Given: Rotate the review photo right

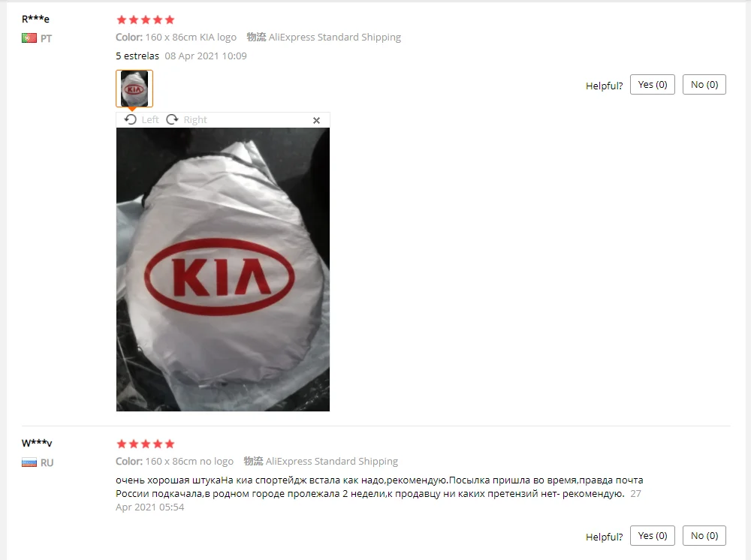Looking at the screenshot, I should tap(186, 119).
